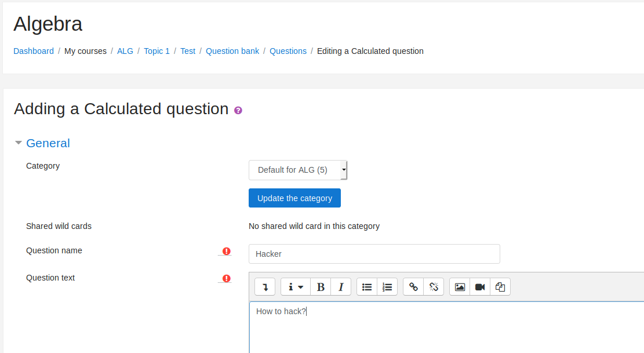Toggle italic formatting in Question text editor
Screen dimensions: 644x353
tap(341, 287)
